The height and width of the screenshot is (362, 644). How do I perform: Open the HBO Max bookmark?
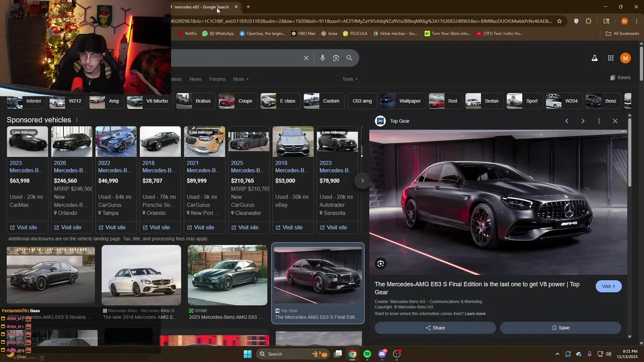point(303,34)
